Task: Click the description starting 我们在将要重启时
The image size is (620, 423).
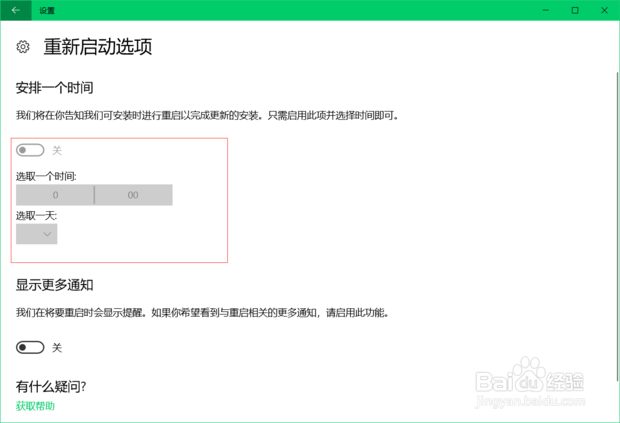Action: click(203, 313)
